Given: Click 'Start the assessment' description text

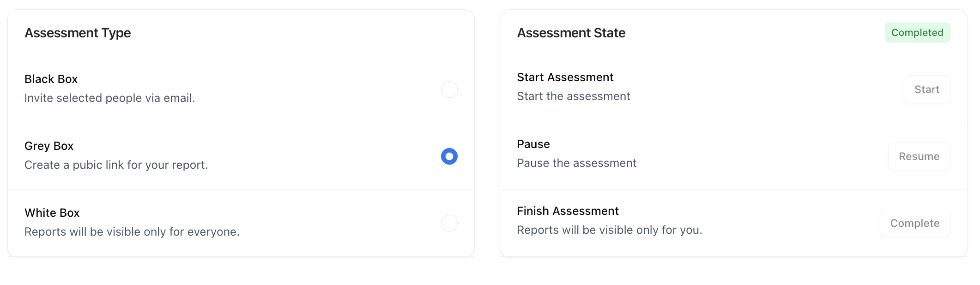Looking at the screenshot, I should click(573, 96).
